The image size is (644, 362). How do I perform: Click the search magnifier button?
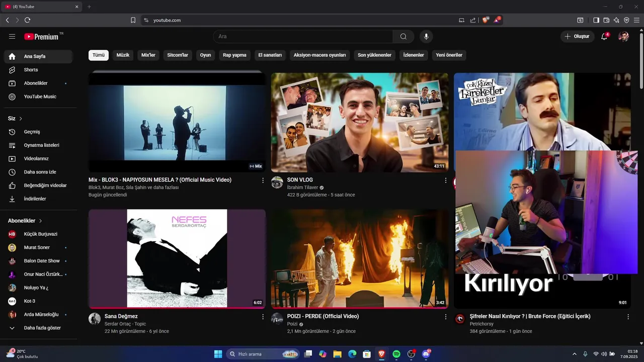pos(404,36)
